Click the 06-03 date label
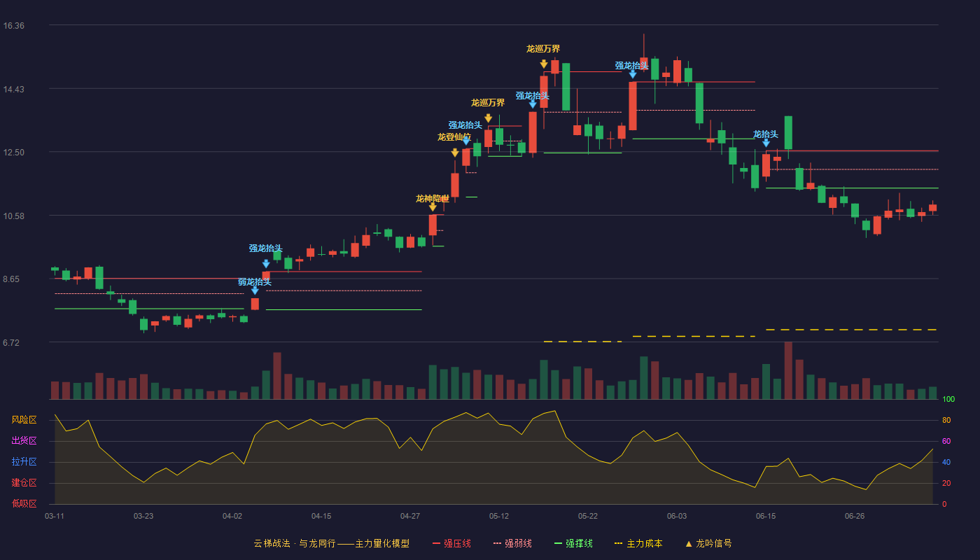The image size is (980, 560). [x=677, y=516]
